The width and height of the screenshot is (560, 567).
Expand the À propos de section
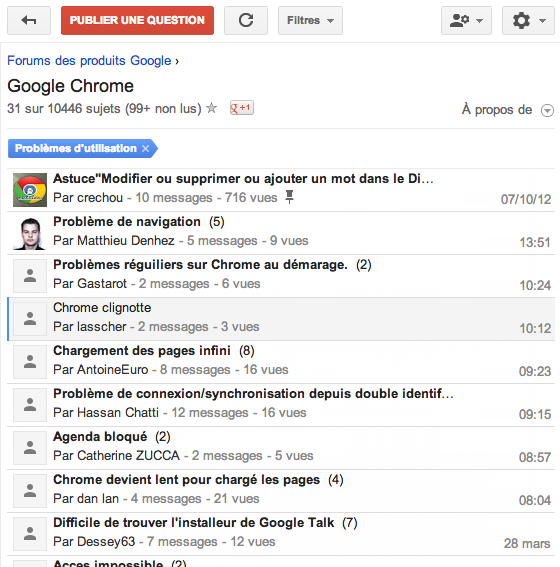[547, 110]
